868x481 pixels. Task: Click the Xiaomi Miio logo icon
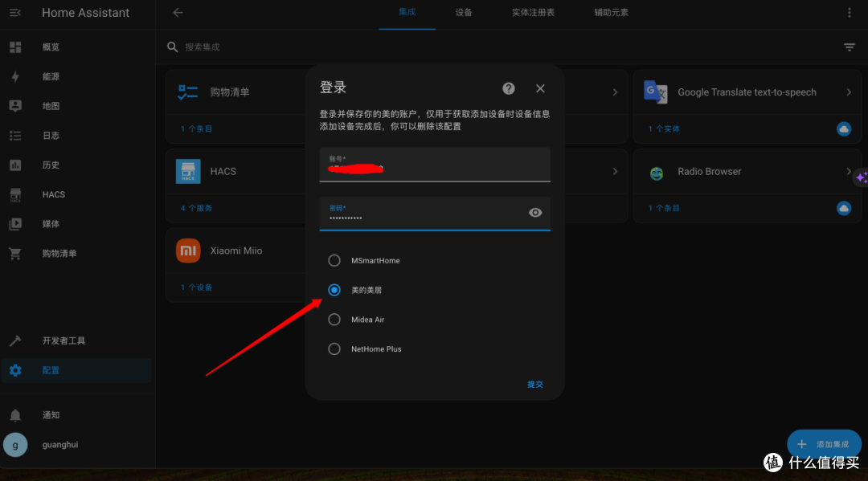point(188,251)
